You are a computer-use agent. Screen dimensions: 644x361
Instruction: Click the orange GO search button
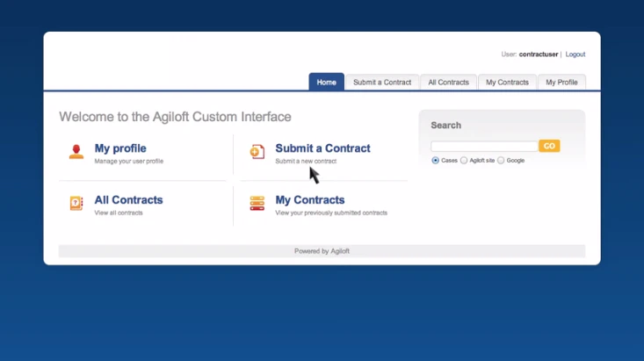point(549,146)
